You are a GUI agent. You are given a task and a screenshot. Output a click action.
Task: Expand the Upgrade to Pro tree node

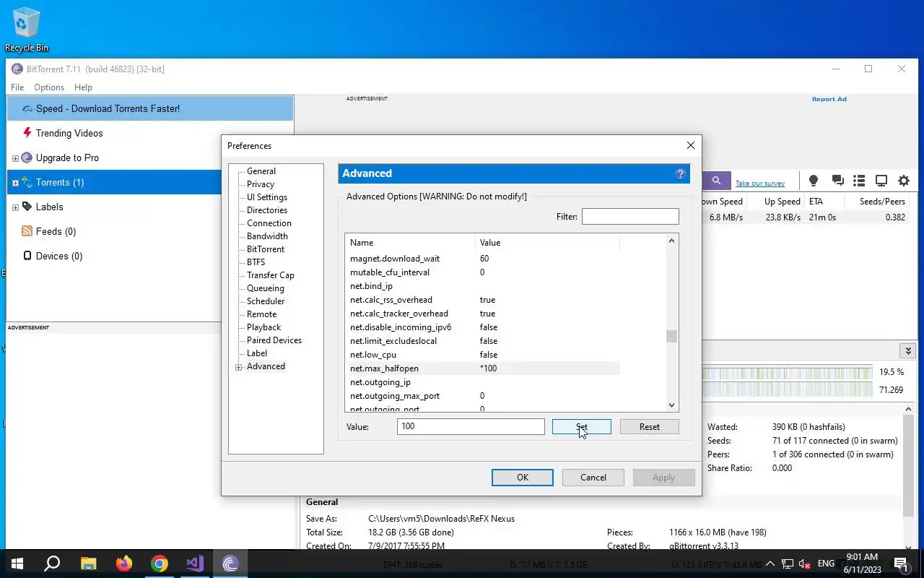tap(15, 158)
